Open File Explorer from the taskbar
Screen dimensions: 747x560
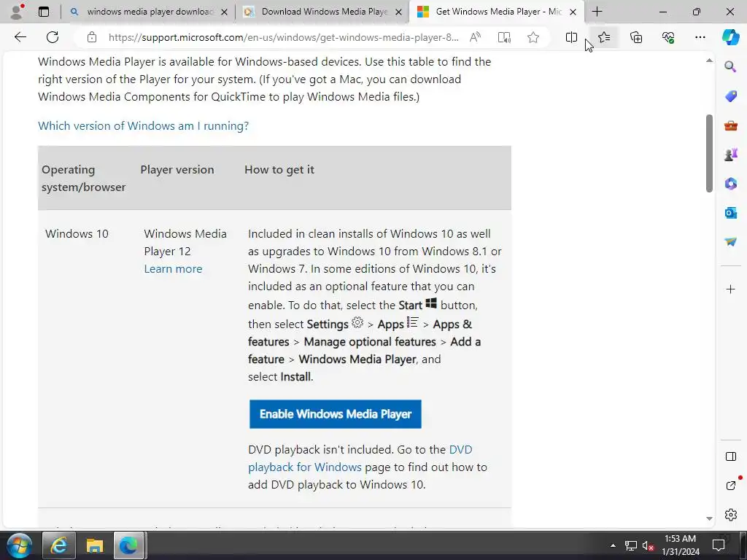click(x=94, y=545)
